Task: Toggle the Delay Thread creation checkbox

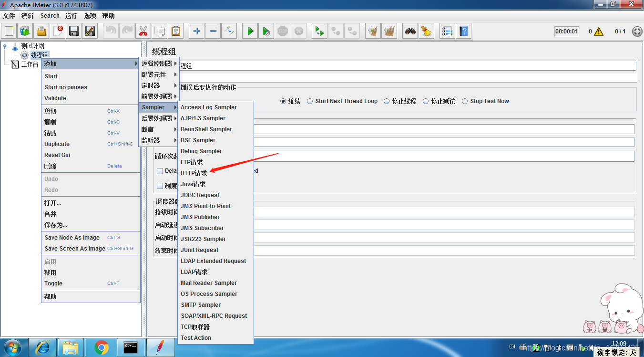Action: coord(160,171)
